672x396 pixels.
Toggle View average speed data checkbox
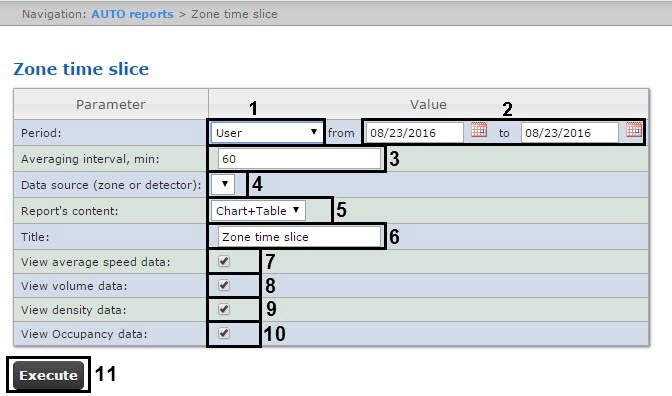(224, 261)
